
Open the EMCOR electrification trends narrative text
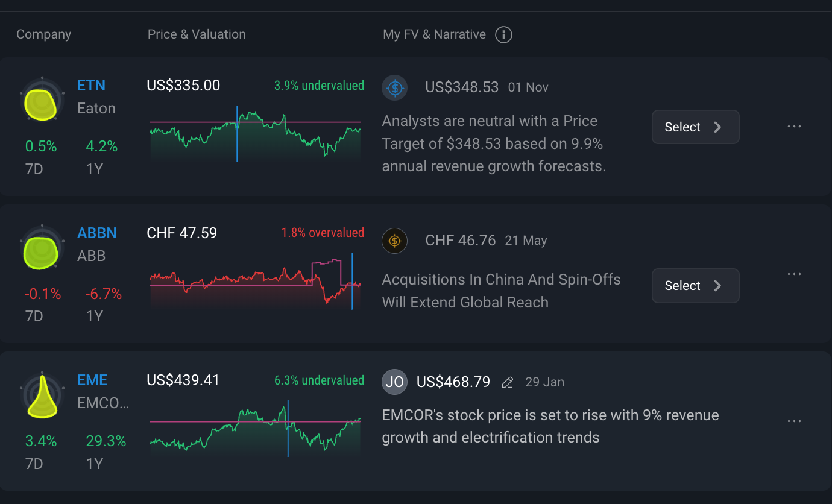550,426
